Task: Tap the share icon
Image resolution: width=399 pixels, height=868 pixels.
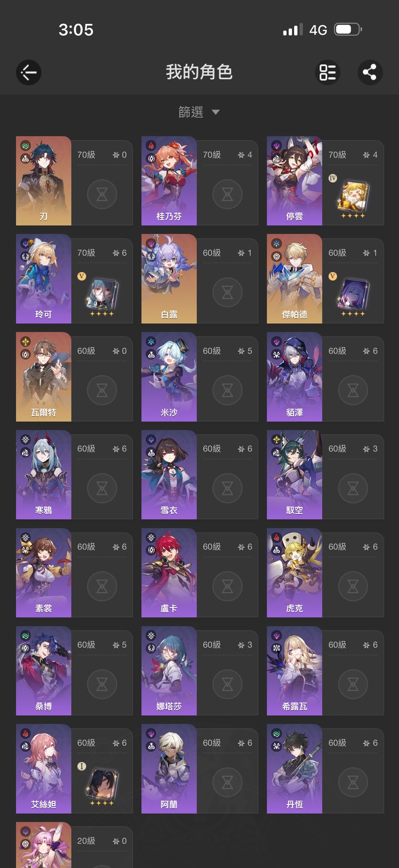Action: coord(370,72)
